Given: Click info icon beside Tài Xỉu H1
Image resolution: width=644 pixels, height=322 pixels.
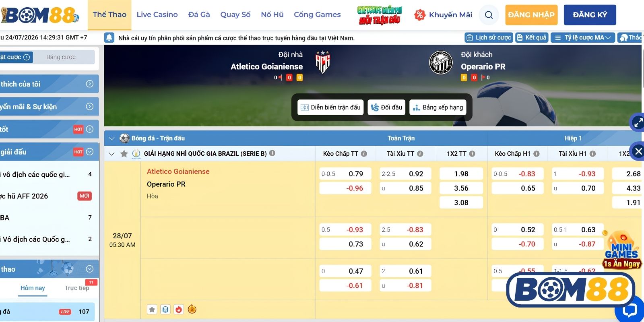Looking at the screenshot, I should [592, 153].
